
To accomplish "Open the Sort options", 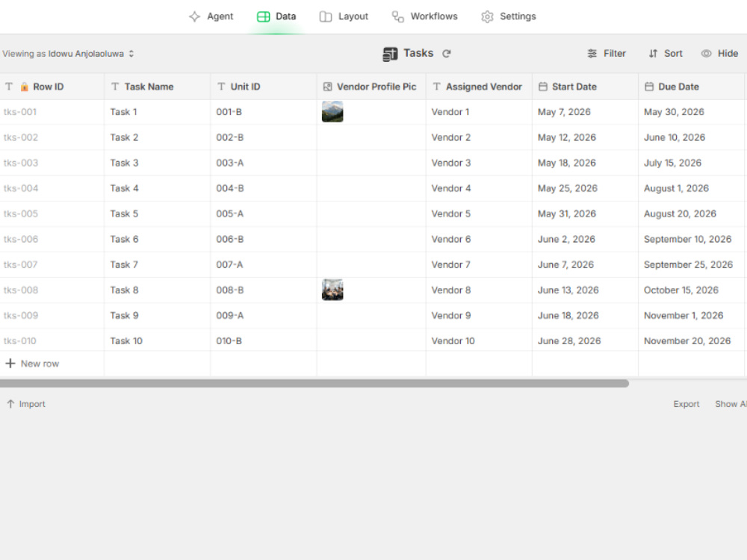I will pos(666,53).
